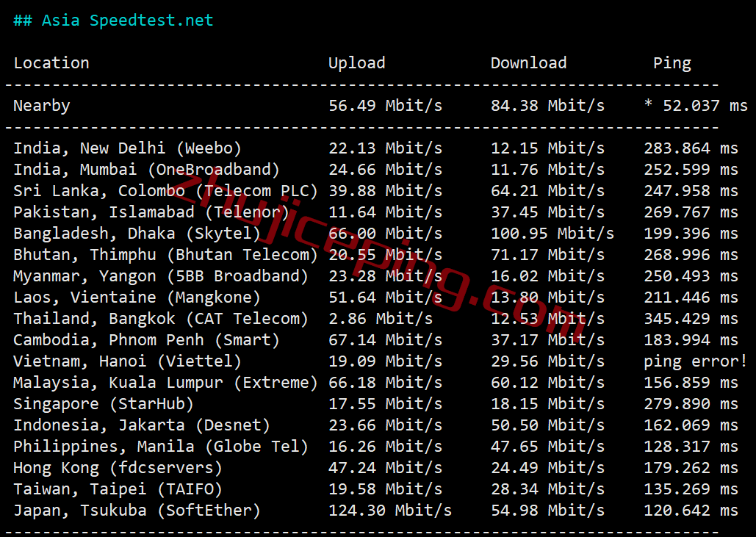Click the India, New Delhi (Weebo) entry

coord(127,148)
